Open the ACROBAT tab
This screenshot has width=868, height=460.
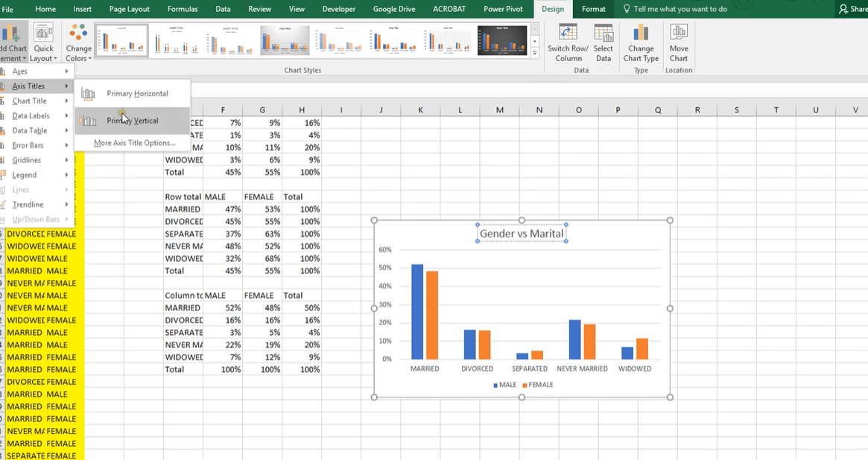(449, 9)
